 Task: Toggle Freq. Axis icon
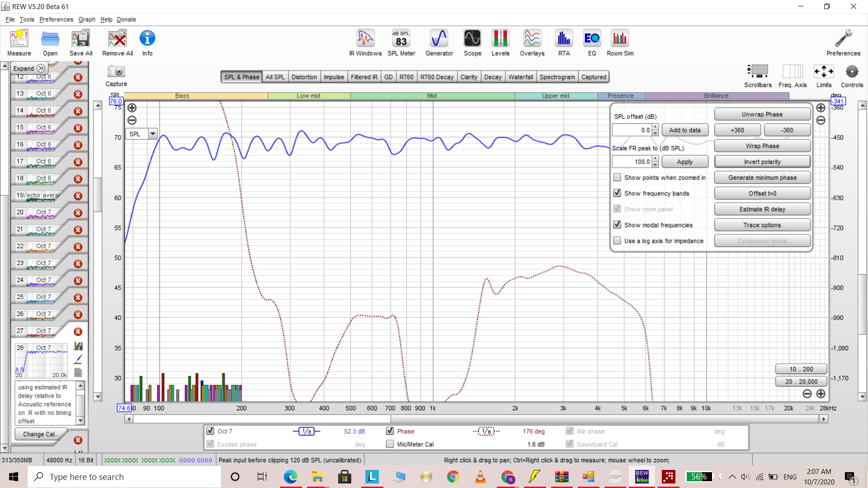pyautogui.click(x=793, y=75)
